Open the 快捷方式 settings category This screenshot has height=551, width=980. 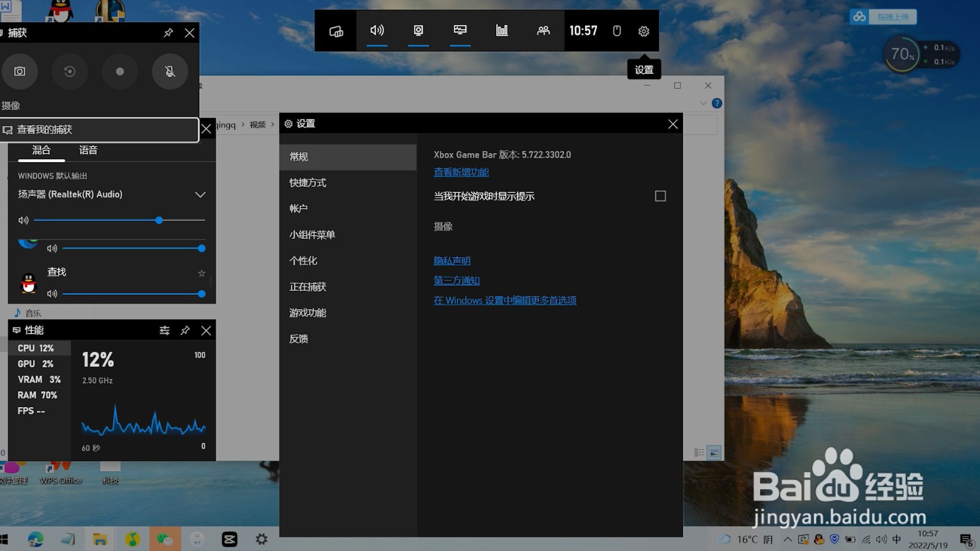coord(348,183)
